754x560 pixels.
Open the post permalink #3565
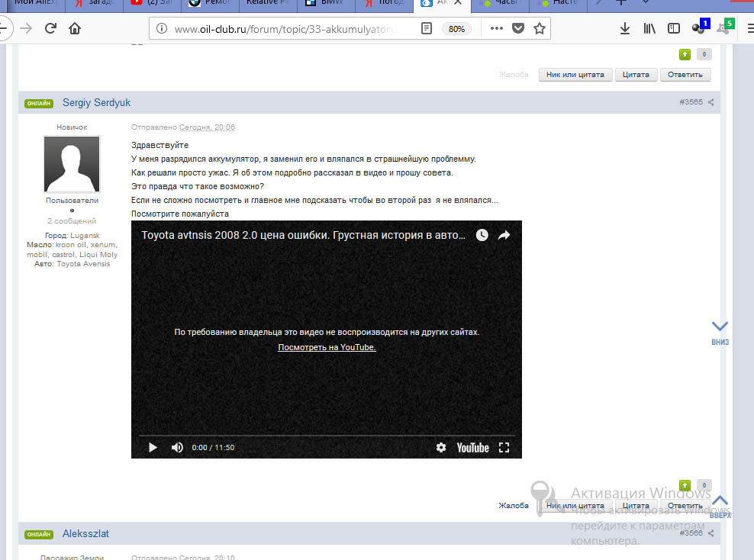pos(691,102)
